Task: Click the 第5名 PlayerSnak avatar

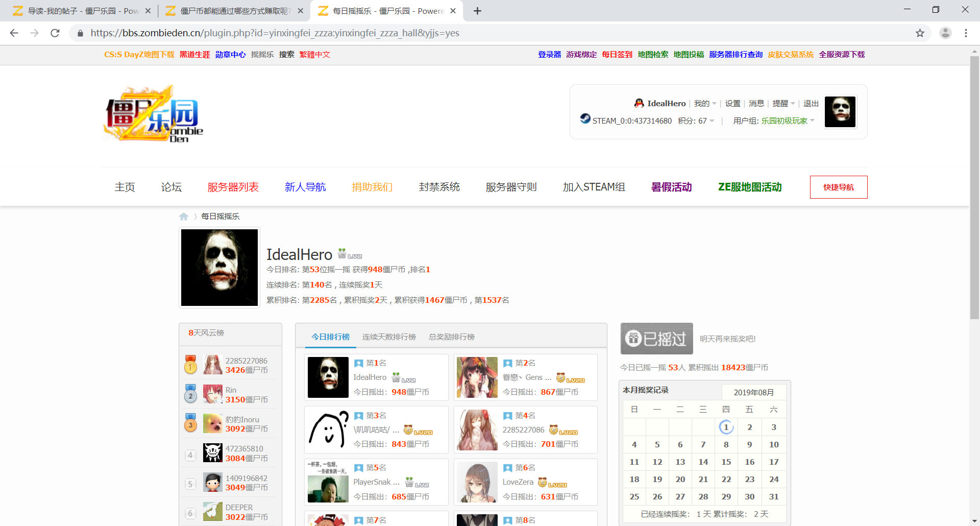Action: 328,482
